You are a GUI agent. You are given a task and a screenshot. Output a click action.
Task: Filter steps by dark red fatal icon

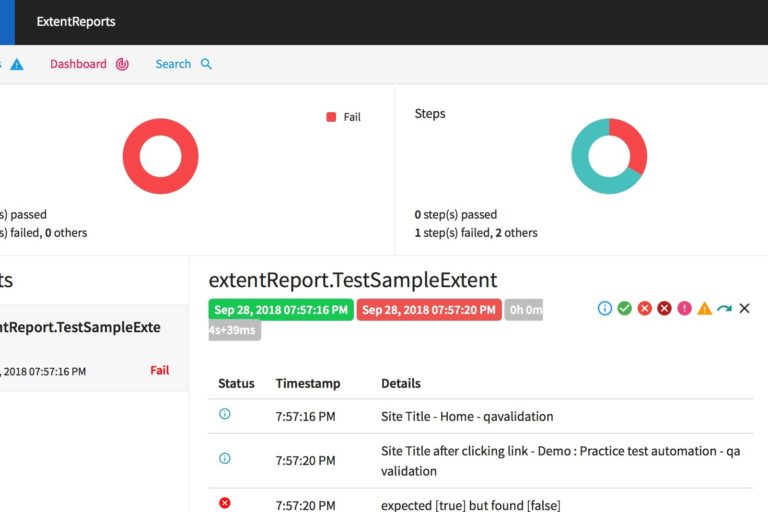664,309
